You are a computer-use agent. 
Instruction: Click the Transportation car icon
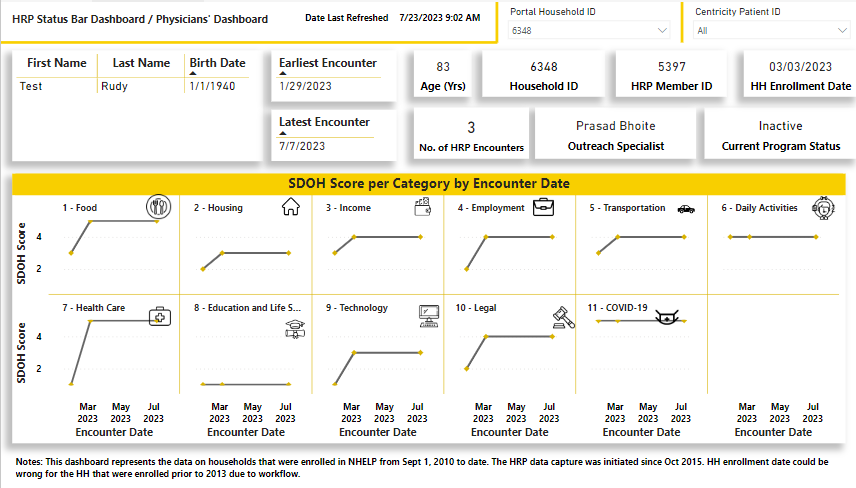click(x=685, y=209)
